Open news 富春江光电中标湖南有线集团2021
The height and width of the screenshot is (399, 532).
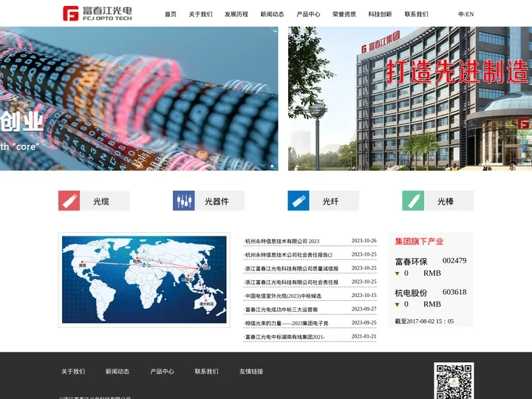(x=284, y=337)
